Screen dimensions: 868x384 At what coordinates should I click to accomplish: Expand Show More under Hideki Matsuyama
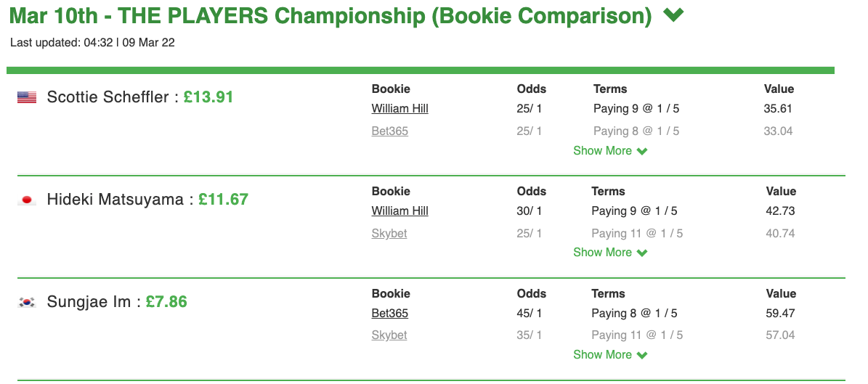[x=610, y=253]
